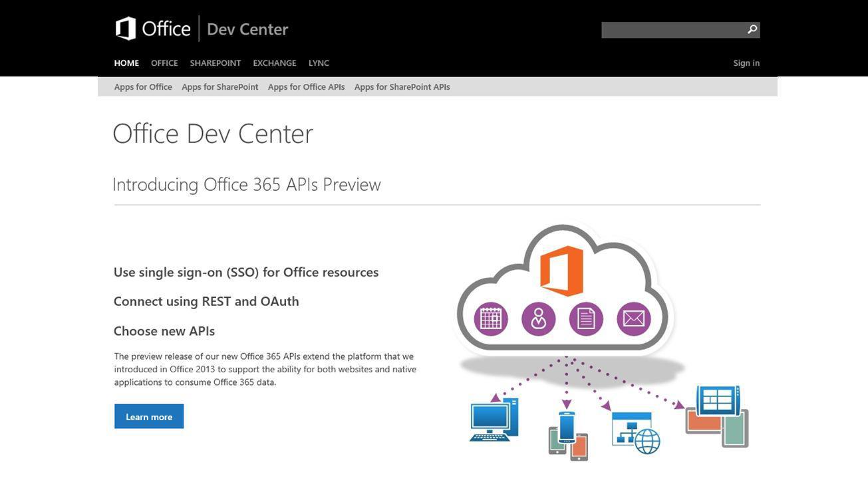Click the Sign in link
Image resolution: width=868 pixels, height=488 pixels.
(746, 63)
